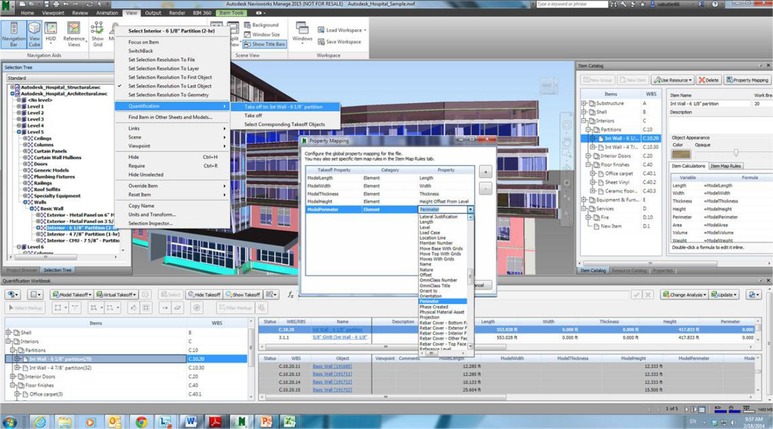773x429 pixels.
Task: Switch to the Item Map Rules tab
Action: pyautogui.click(x=725, y=165)
